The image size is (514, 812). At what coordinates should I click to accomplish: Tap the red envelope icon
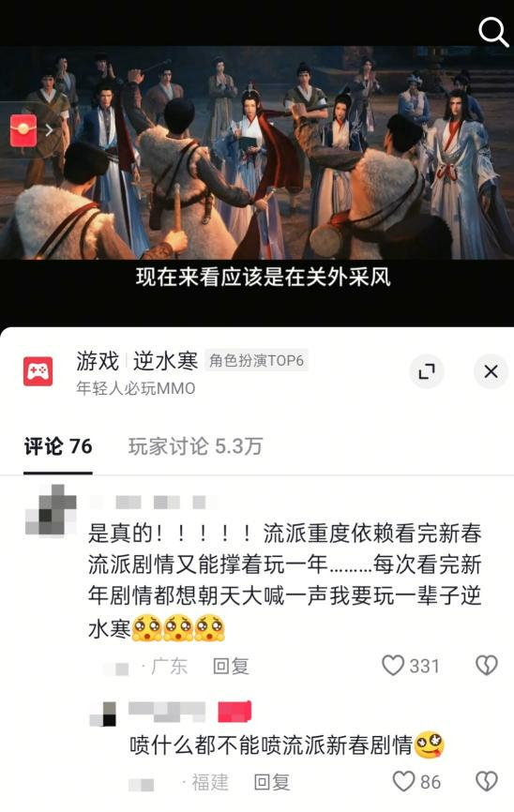[23, 130]
